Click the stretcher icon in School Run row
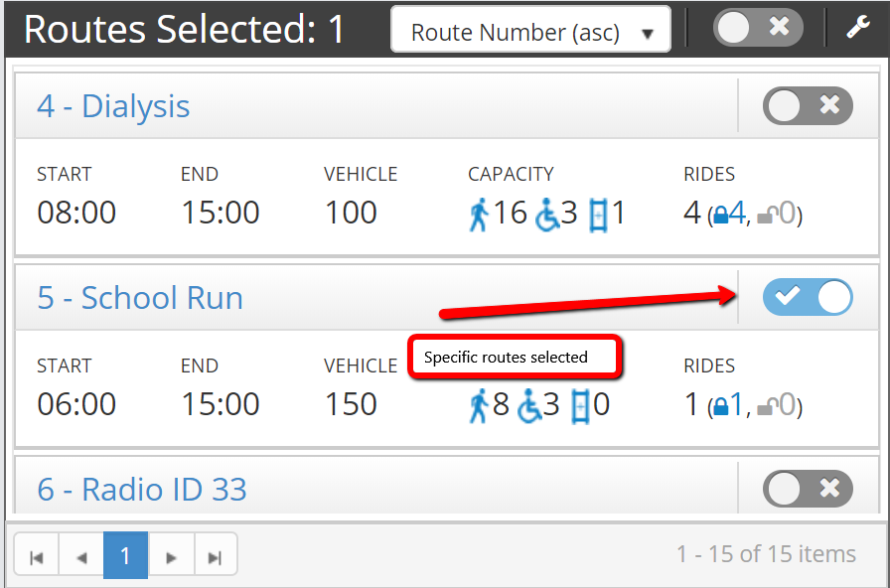890x588 pixels. (x=580, y=406)
